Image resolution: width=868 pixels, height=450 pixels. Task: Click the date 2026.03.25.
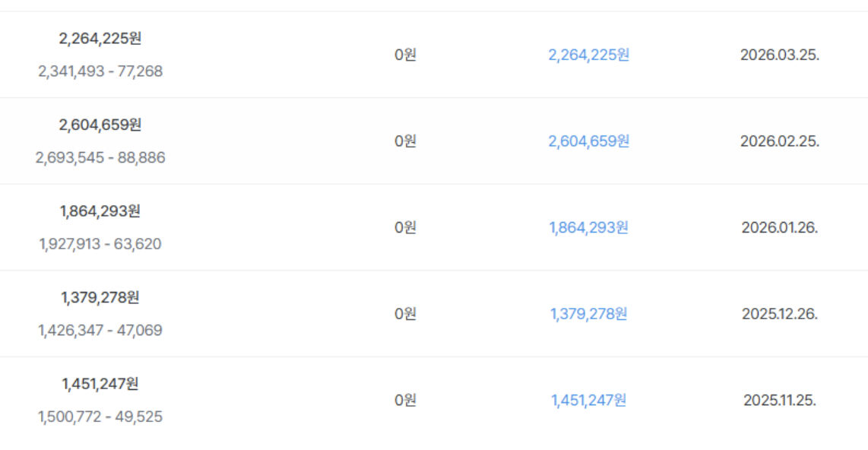click(779, 55)
